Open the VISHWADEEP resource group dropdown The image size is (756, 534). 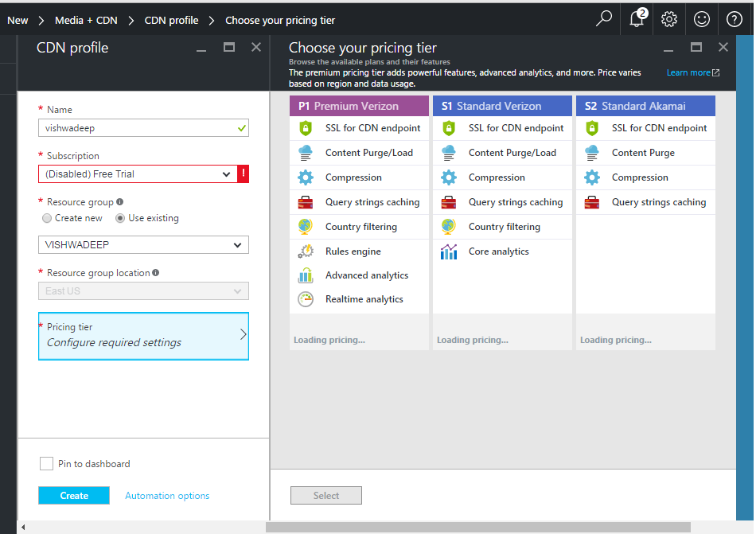pyautogui.click(x=144, y=245)
